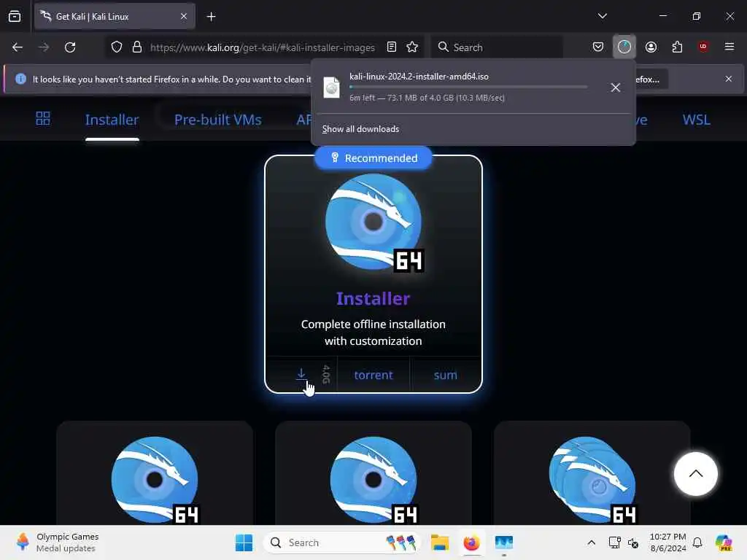The height and width of the screenshot is (560, 747).
Task: Open the Firefox account menu
Action: click(x=651, y=47)
